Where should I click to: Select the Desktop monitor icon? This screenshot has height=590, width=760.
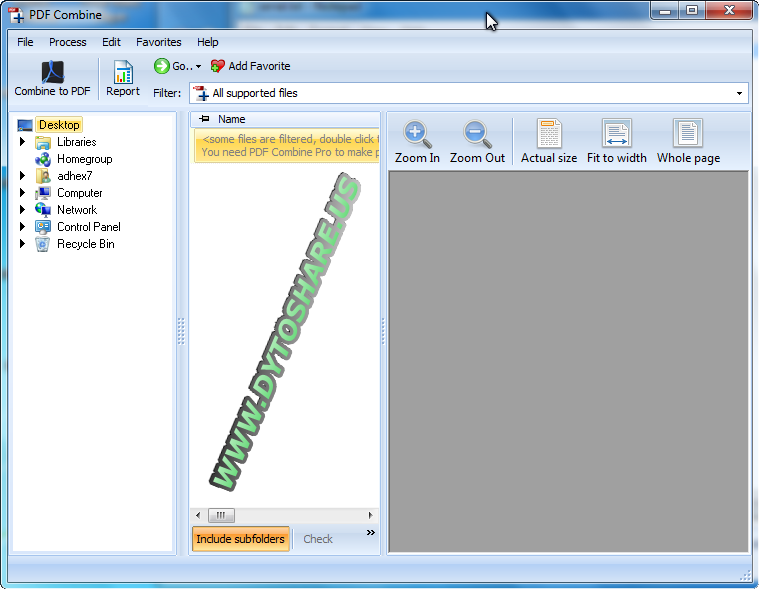pyautogui.click(x=25, y=125)
